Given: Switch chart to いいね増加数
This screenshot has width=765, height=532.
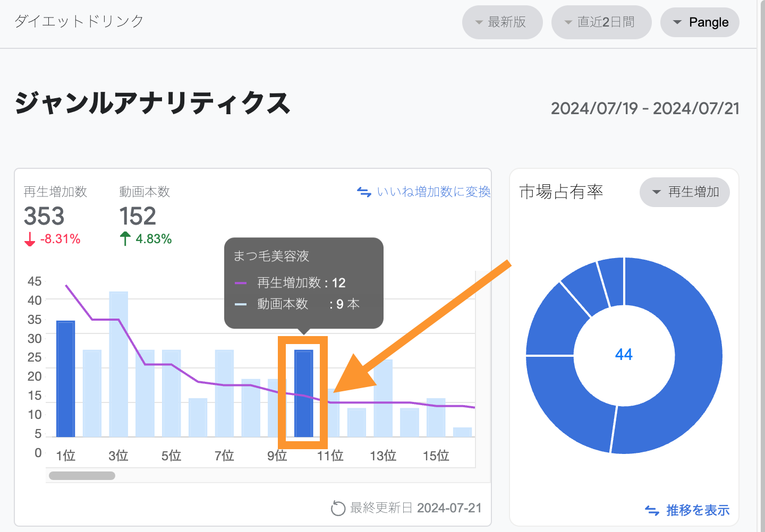Looking at the screenshot, I should (433, 192).
